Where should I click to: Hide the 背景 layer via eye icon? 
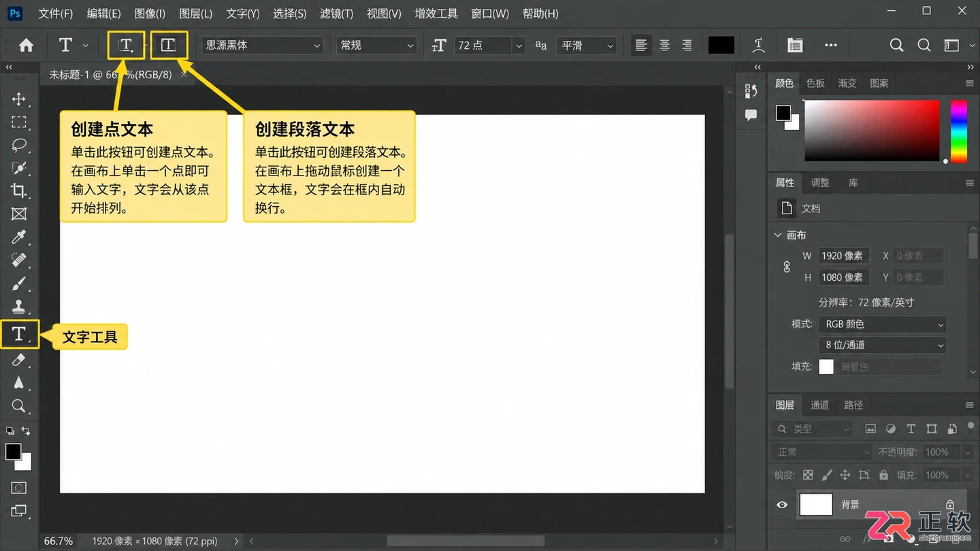pos(782,505)
